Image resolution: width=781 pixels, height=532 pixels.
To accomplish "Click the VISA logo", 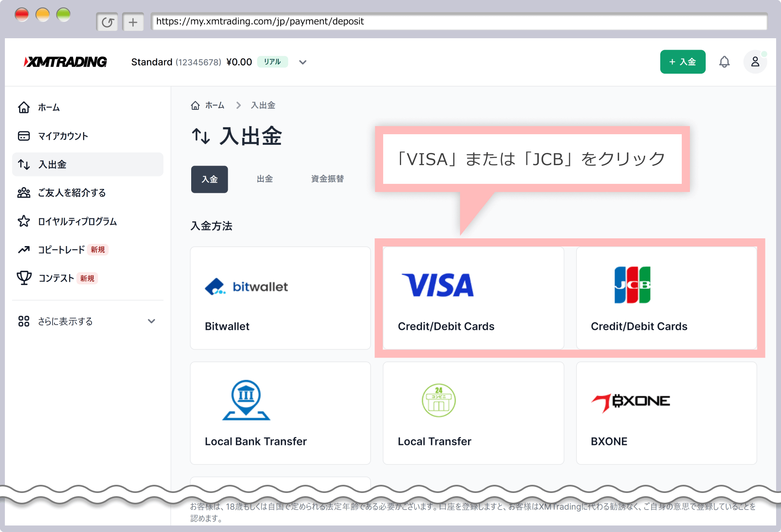I will tap(438, 285).
